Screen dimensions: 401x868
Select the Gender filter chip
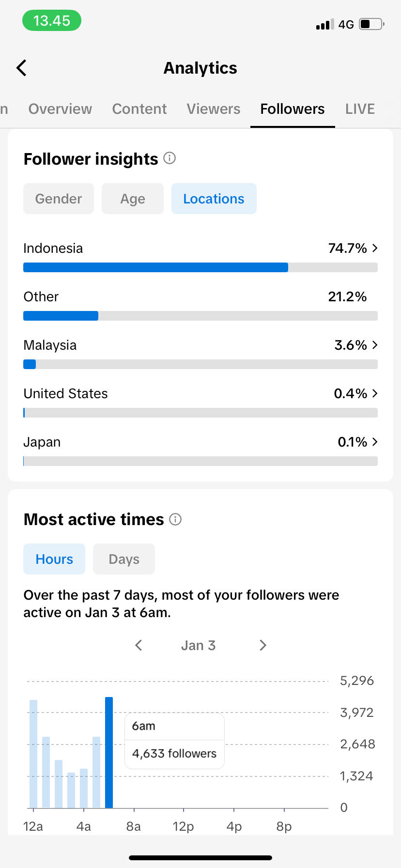59,199
